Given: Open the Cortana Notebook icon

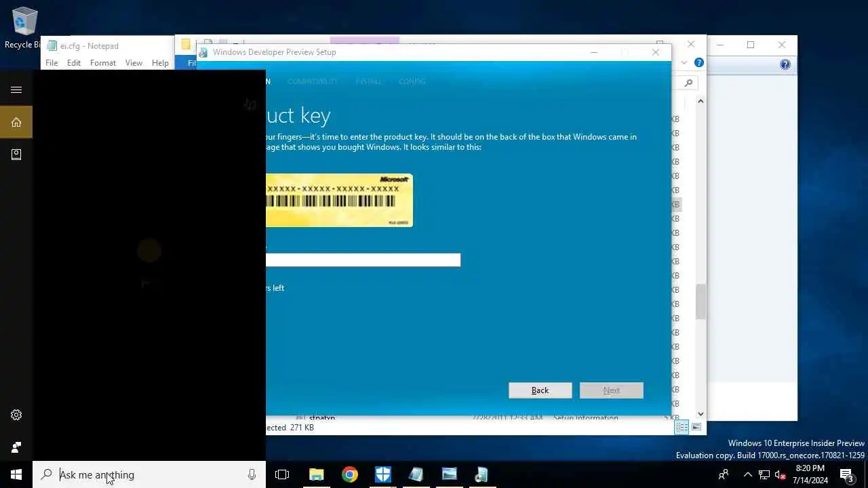Looking at the screenshot, I should click(16, 155).
